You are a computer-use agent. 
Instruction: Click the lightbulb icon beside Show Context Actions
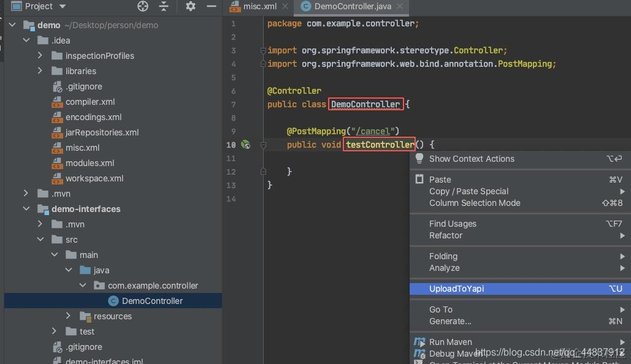(x=419, y=158)
